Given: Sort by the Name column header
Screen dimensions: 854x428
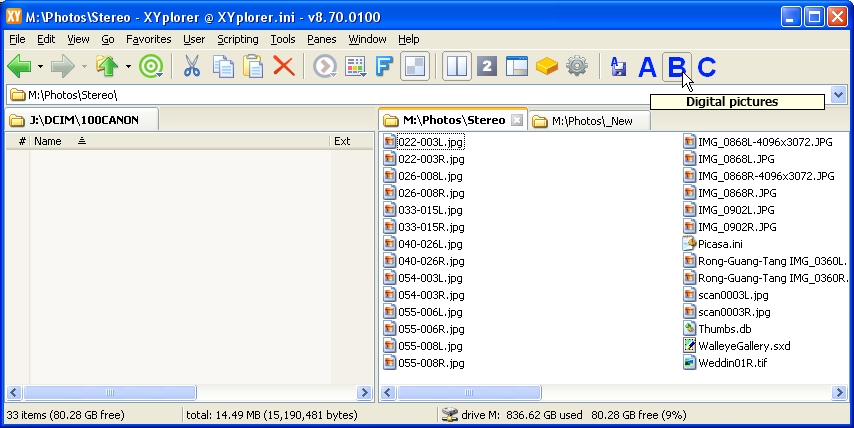Looking at the screenshot, I should [x=48, y=142].
